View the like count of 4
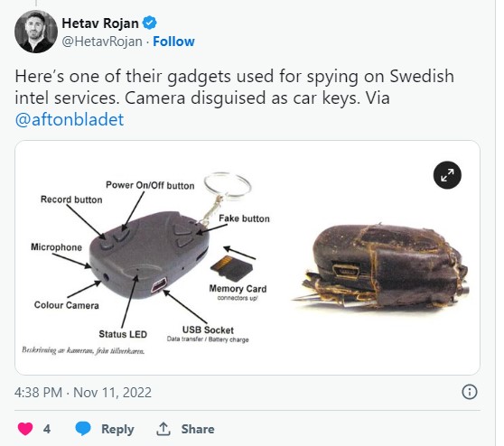504x446 pixels. (x=47, y=429)
